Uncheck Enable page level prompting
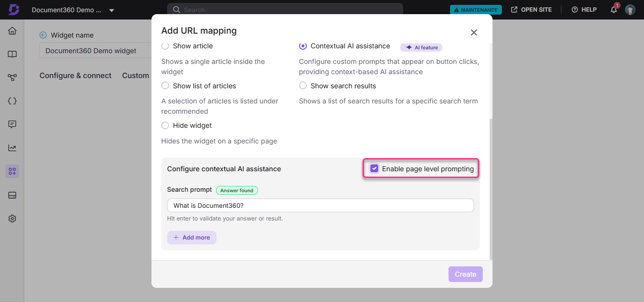 [374, 169]
